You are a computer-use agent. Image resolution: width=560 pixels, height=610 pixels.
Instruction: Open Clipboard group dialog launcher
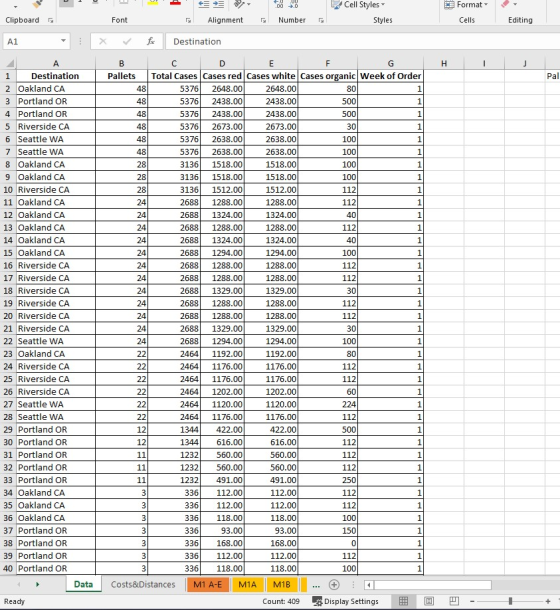click(51, 20)
